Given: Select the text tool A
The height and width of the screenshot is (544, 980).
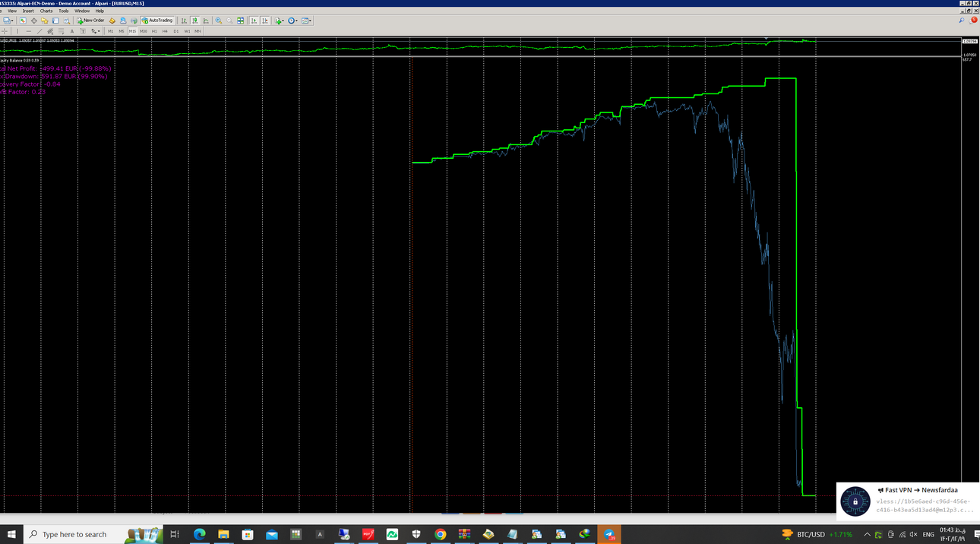Looking at the screenshot, I should coord(72,31).
